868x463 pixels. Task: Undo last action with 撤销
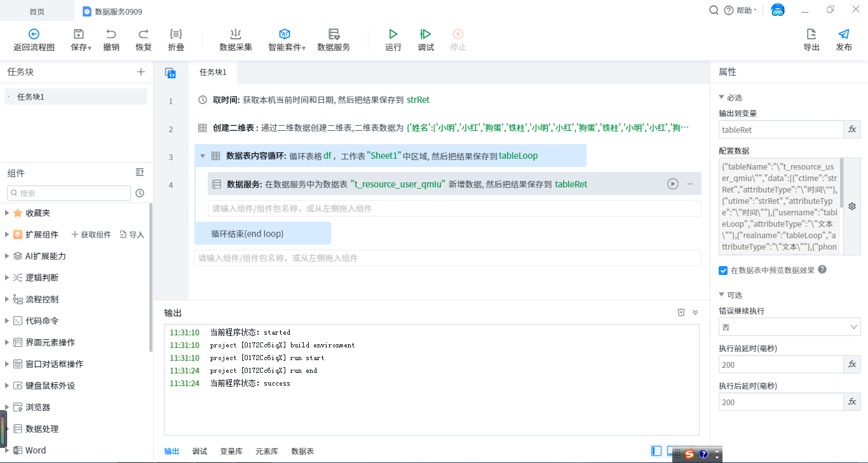pyautogui.click(x=111, y=39)
